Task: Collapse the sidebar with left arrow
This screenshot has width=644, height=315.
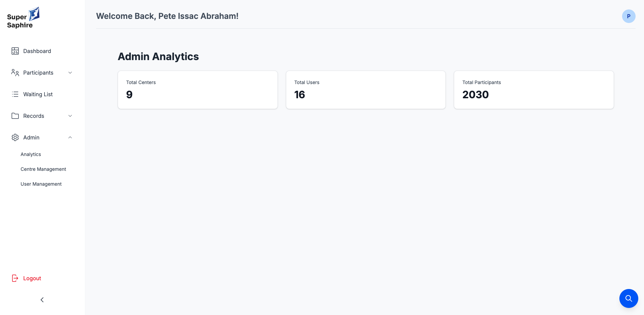Action: pyautogui.click(x=42, y=300)
